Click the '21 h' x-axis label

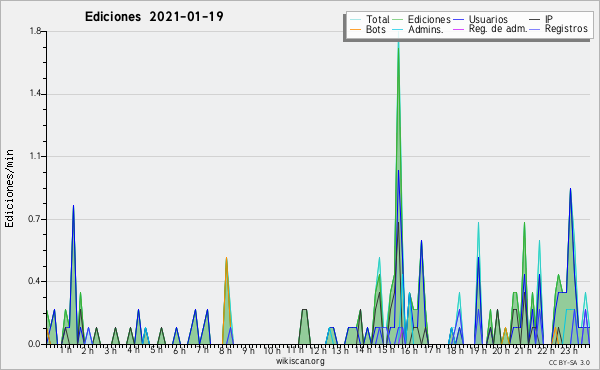click(523, 350)
